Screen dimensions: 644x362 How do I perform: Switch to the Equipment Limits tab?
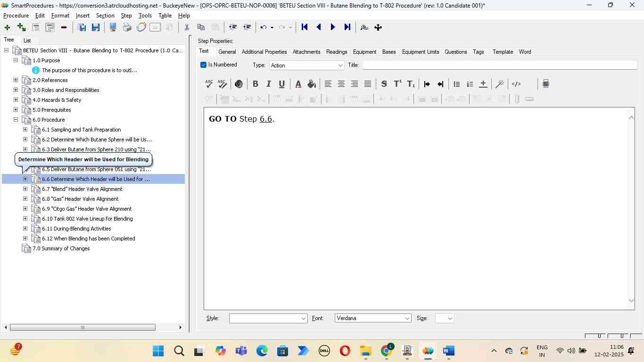click(421, 52)
